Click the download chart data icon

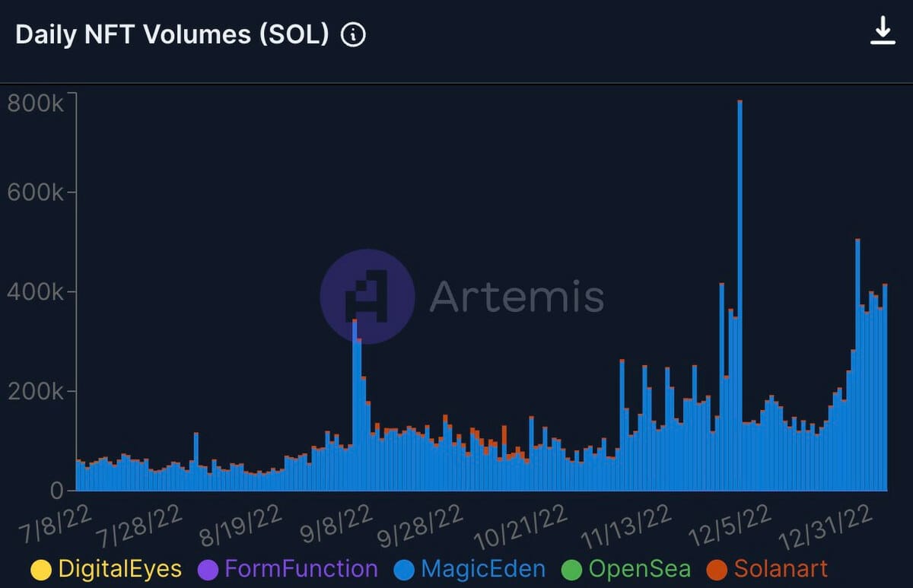[x=883, y=31]
